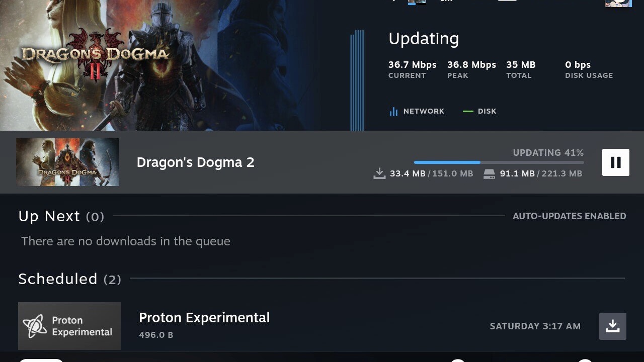Click the 91.1 MB / 221.3 MB disk progress text

point(541,174)
